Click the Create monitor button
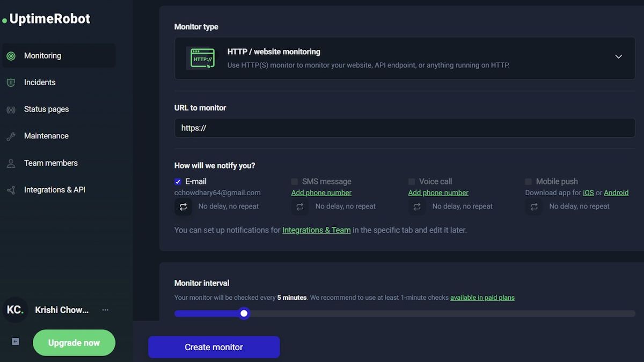644x362 pixels. tap(214, 347)
